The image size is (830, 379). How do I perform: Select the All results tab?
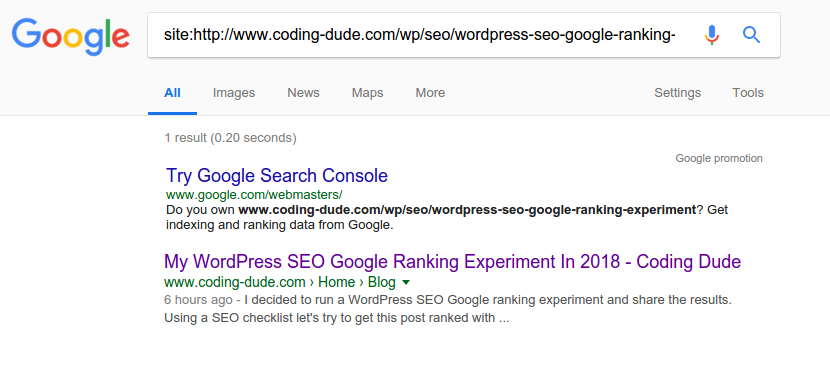point(172,93)
